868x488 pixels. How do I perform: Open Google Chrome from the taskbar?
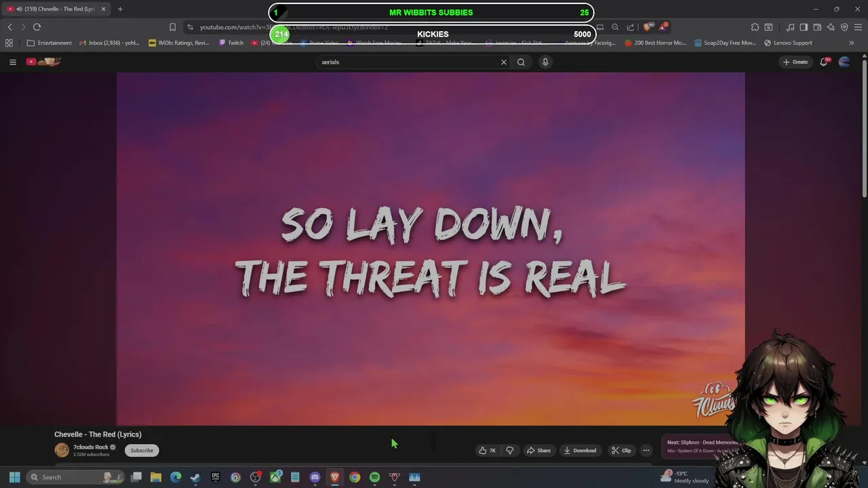pos(355,477)
